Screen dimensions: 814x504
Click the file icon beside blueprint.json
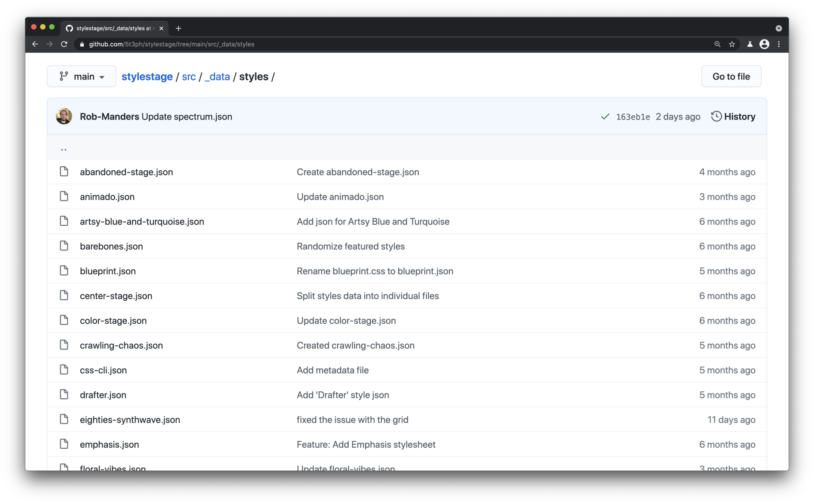coord(64,271)
